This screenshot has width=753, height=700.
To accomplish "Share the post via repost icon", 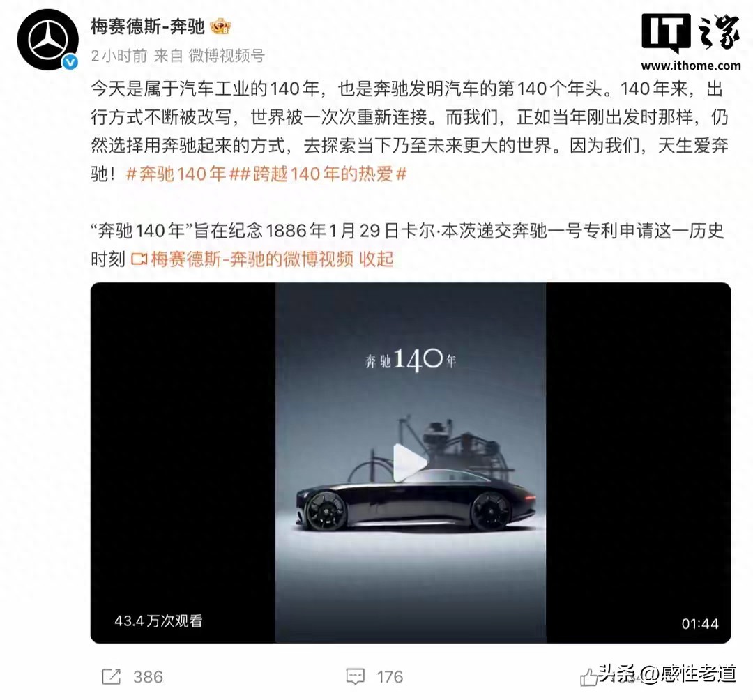I will [x=112, y=677].
